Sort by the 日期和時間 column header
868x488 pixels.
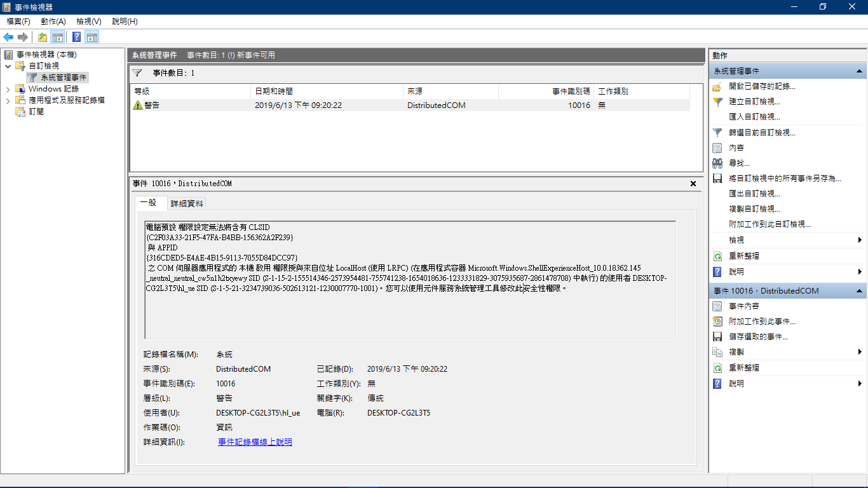327,91
